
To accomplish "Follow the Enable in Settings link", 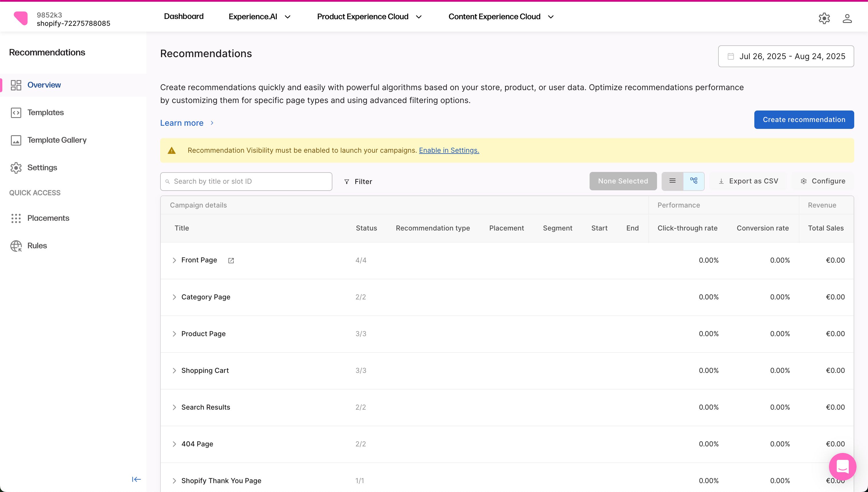I will pyautogui.click(x=449, y=150).
